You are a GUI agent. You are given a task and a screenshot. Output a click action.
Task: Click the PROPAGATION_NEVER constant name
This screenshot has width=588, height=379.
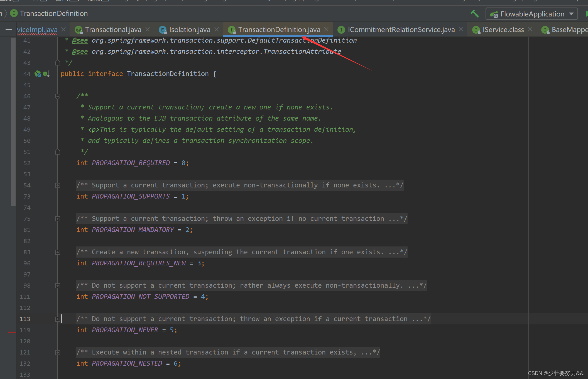(x=125, y=330)
